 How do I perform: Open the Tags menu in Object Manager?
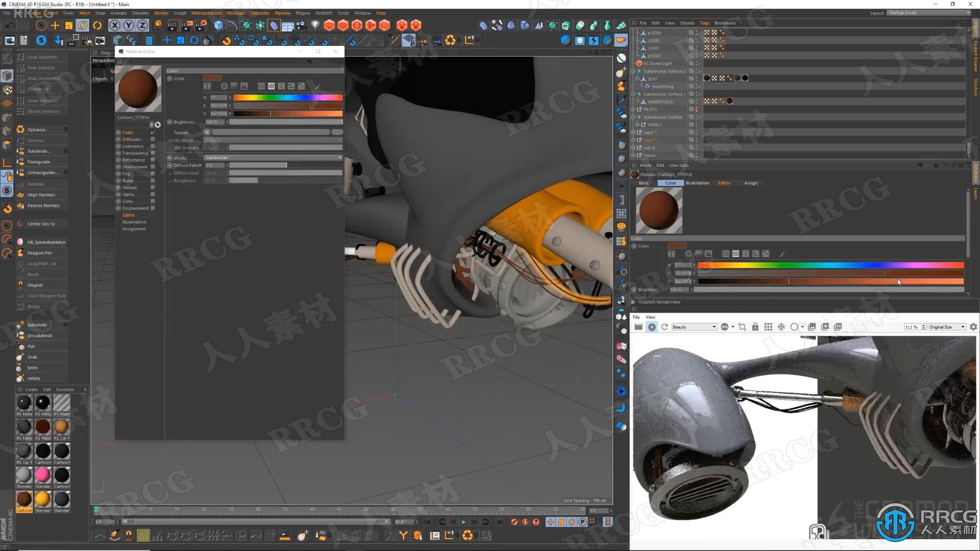704,23
